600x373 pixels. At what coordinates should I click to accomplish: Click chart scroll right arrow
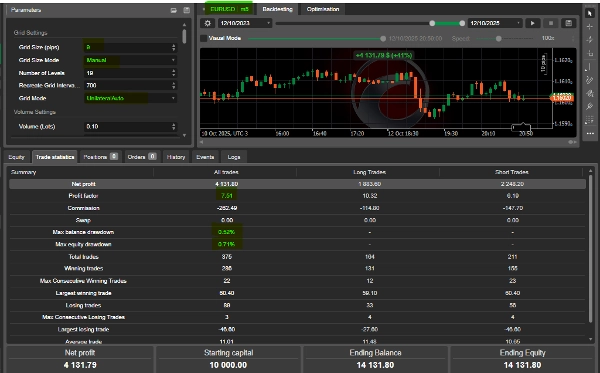[x=575, y=142]
